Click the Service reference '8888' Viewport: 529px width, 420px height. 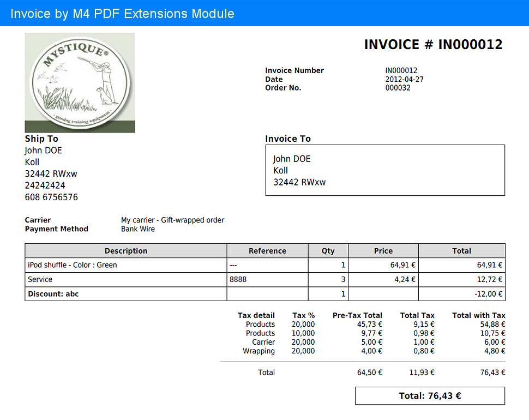238,279
